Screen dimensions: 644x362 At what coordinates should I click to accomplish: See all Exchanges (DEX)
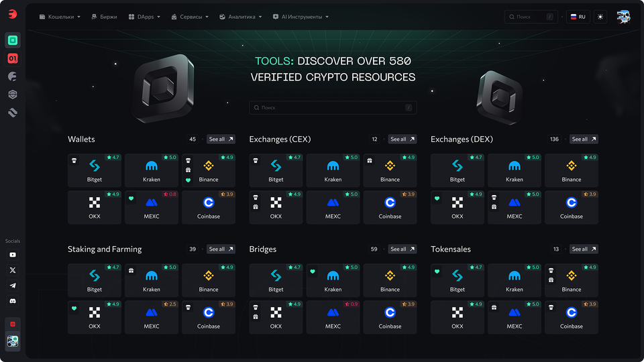[x=584, y=139]
